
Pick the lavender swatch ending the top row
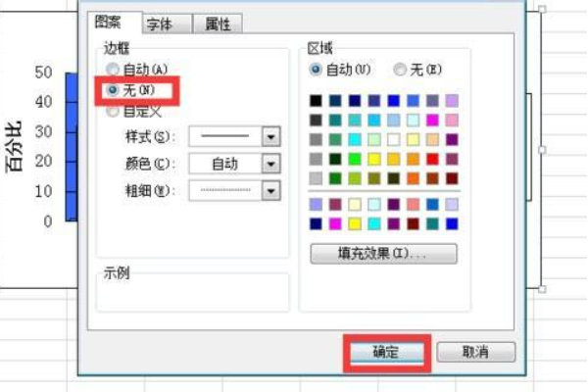click(452, 101)
